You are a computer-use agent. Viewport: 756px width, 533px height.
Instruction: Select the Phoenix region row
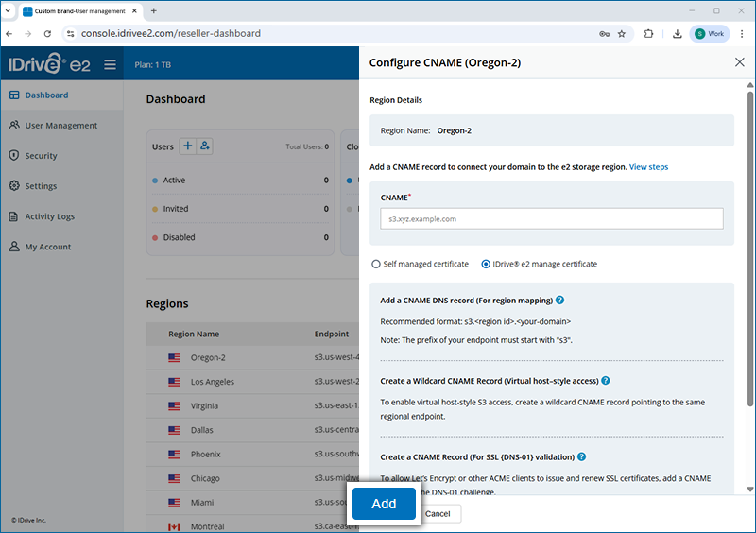(252, 455)
